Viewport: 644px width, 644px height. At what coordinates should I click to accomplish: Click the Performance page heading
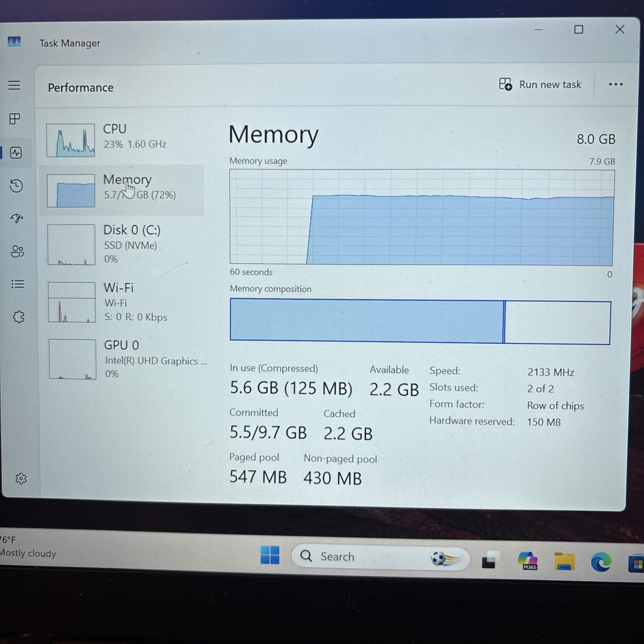[x=80, y=87]
